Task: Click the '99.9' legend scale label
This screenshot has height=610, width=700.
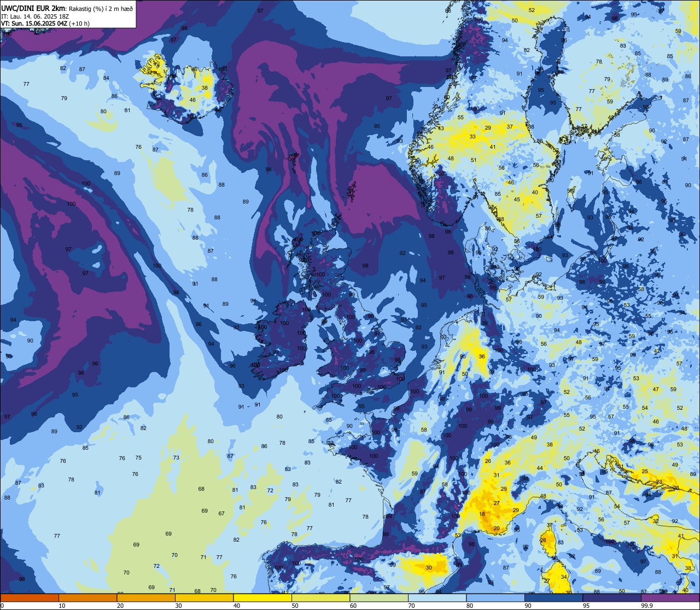Action: point(647,606)
